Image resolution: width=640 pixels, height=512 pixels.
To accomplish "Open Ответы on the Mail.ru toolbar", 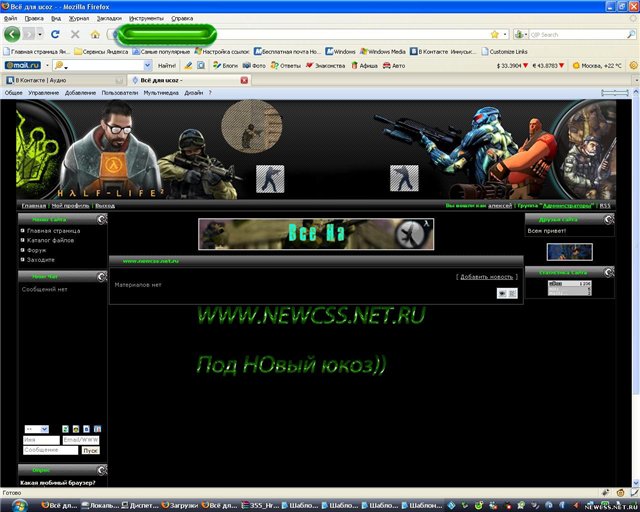I will pyautogui.click(x=286, y=65).
